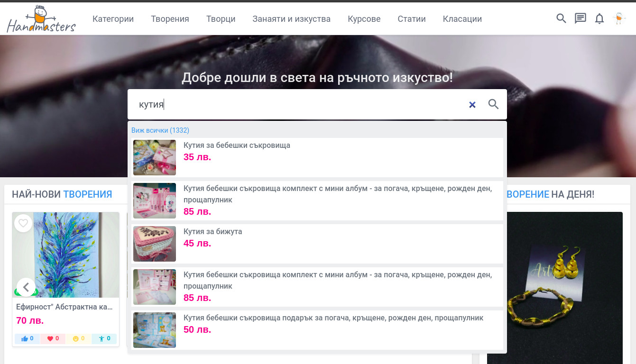Image resolution: width=636 pixels, height=364 pixels.
Task: Open the user profile avatar
Action: coord(618,18)
